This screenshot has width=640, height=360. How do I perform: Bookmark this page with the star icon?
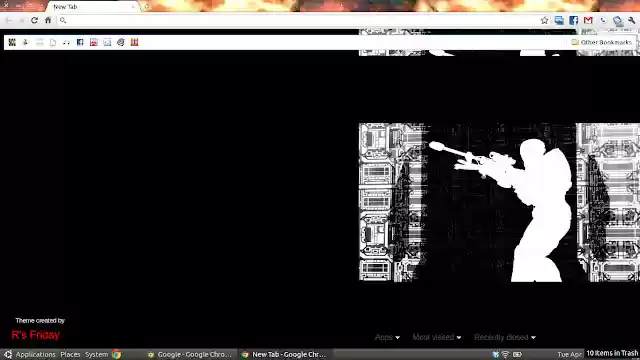(544, 20)
